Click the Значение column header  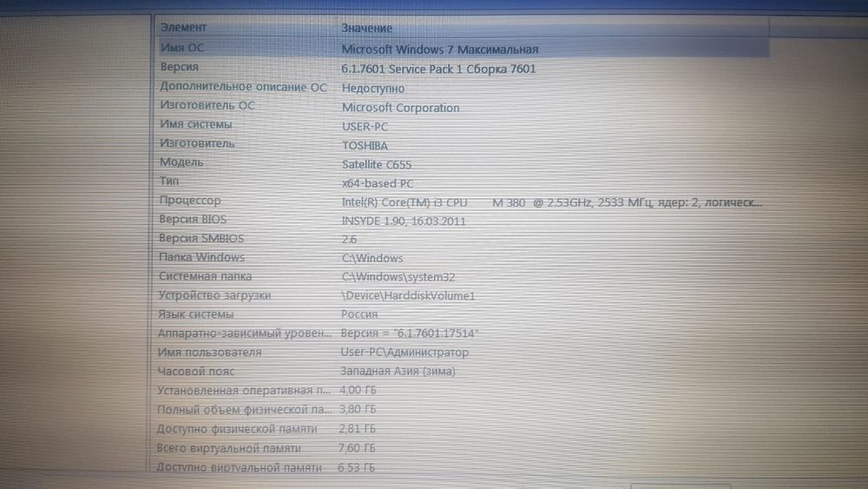point(366,28)
